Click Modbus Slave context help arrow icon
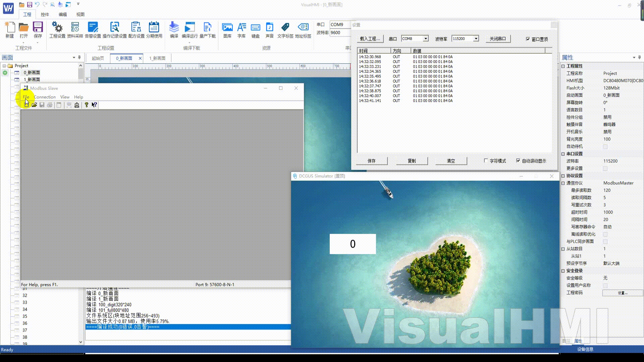This screenshot has width=644, height=362. click(x=94, y=105)
